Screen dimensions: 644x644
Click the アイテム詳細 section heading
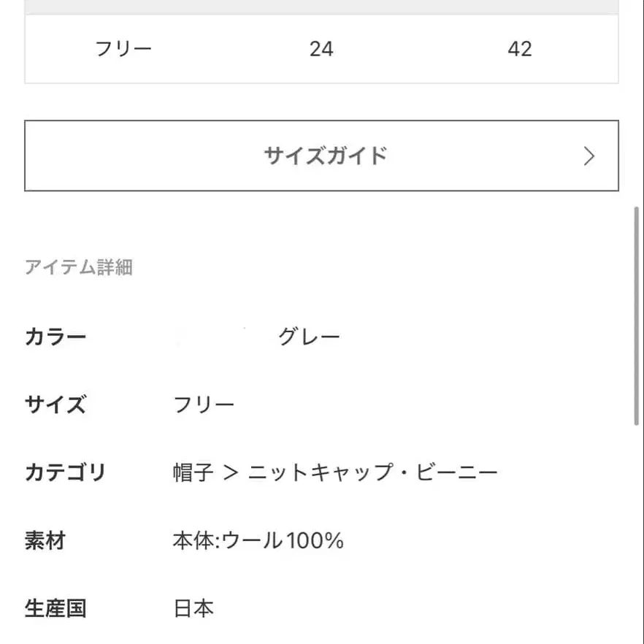pyautogui.click(x=79, y=267)
